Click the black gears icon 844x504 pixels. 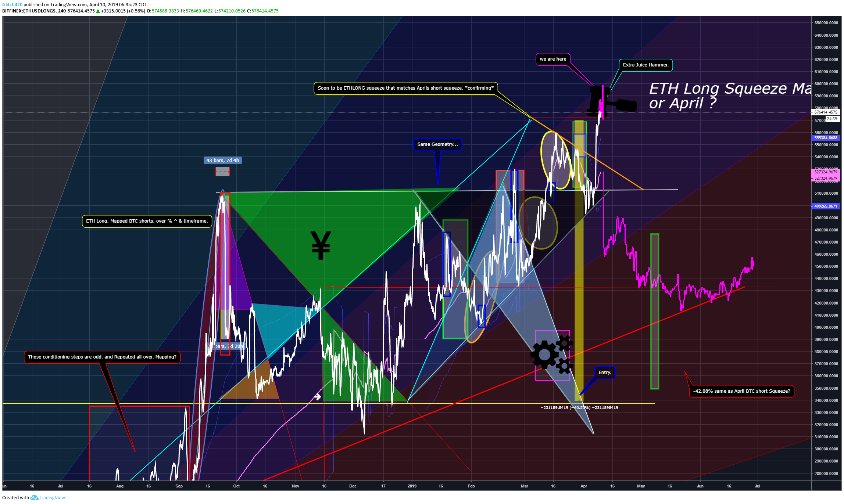point(551,355)
